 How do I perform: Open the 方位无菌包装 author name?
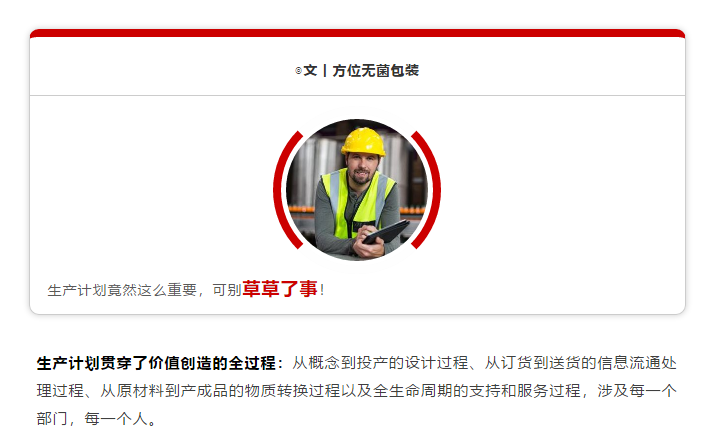coord(375,71)
